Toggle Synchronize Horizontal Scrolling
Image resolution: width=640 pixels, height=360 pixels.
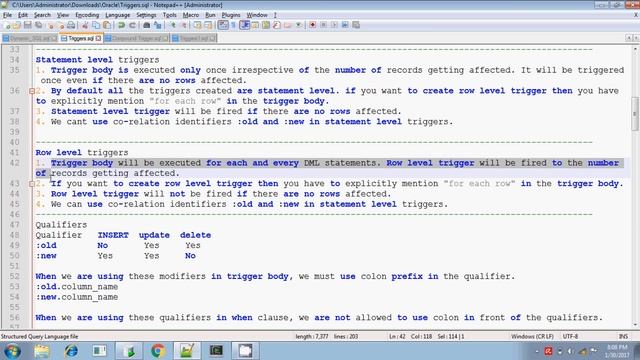tap(208, 25)
